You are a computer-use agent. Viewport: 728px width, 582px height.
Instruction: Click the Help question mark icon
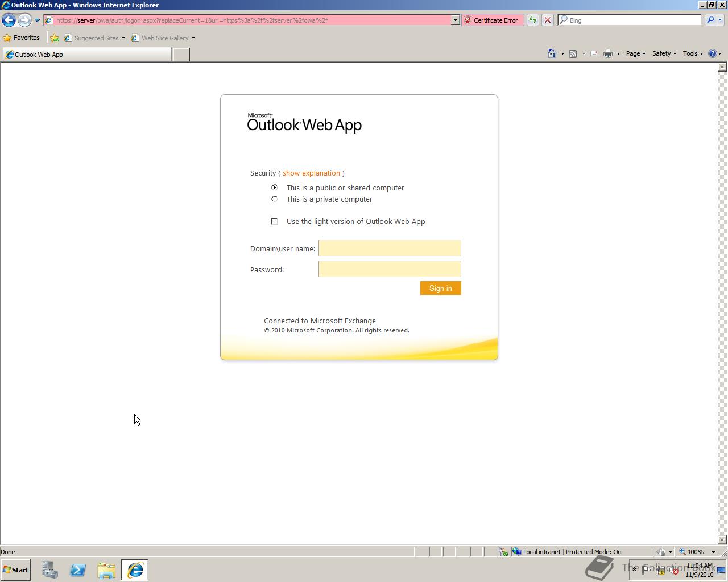tap(712, 53)
